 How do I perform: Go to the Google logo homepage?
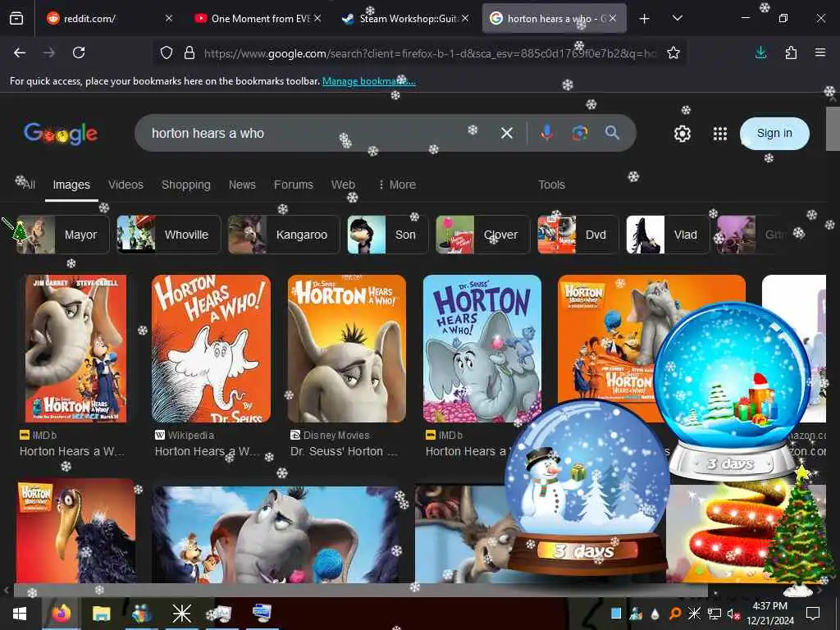click(61, 134)
